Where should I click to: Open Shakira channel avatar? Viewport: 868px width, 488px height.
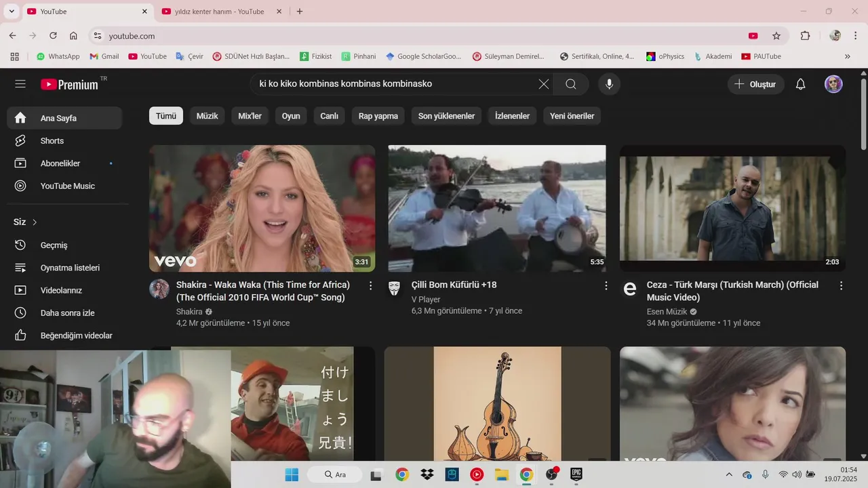pos(159,289)
